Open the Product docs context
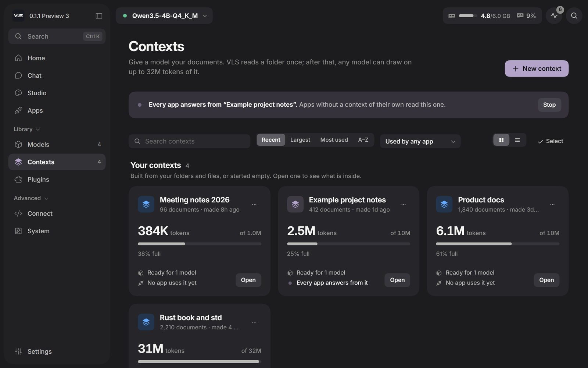 tap(546, 280)
